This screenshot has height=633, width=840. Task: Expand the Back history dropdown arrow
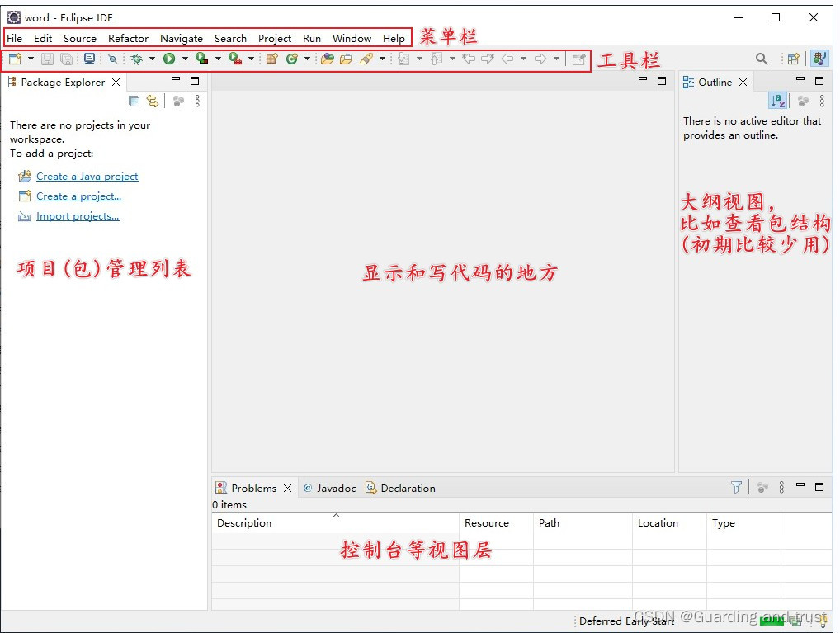(x=523, y=59)
